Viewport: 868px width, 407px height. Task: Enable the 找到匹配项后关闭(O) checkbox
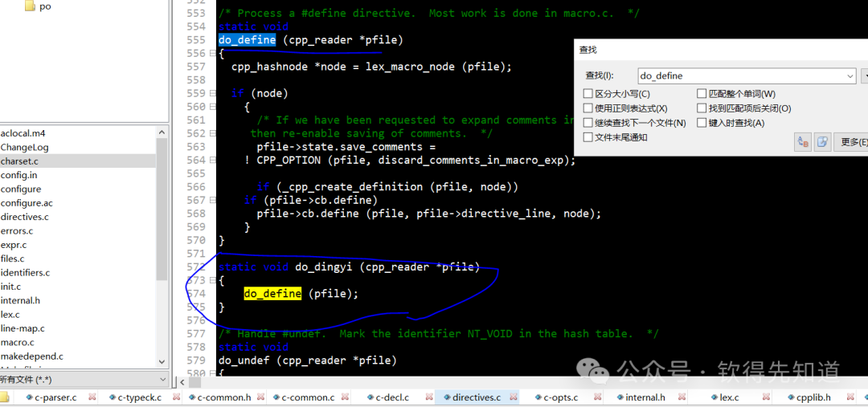coord(702,108)
